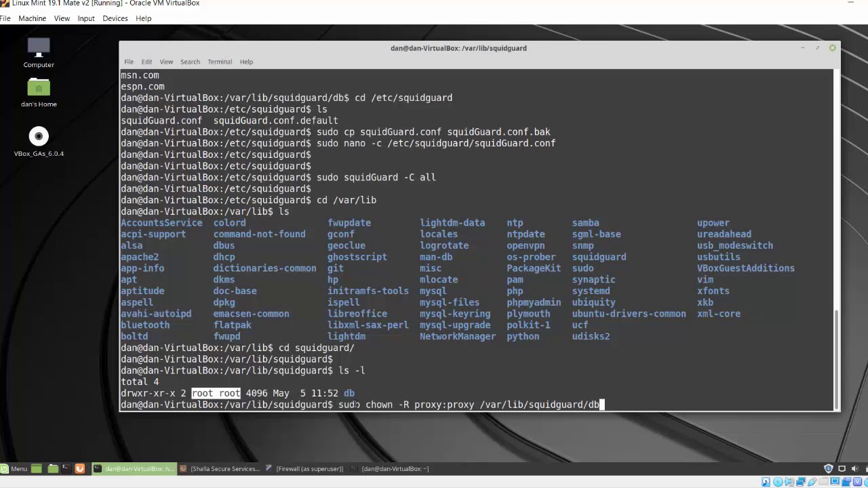The width and height of the screenshot is (868, 488).
Task: Open the terminal's Help menu
Action: point(246,62)
